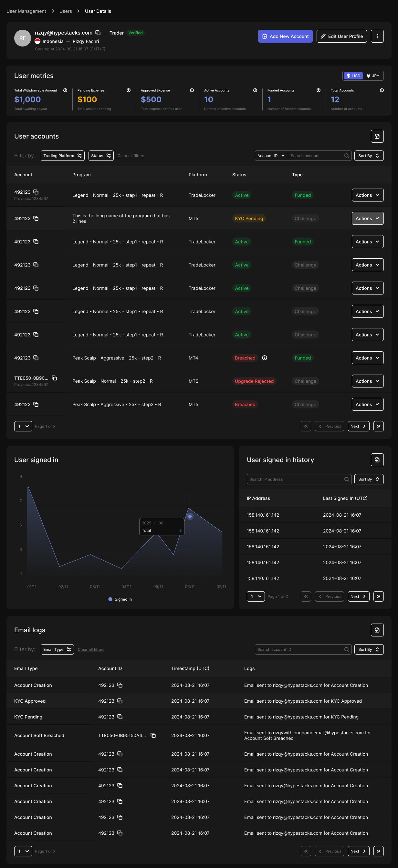Export the User signed in history

click(377, 460)
